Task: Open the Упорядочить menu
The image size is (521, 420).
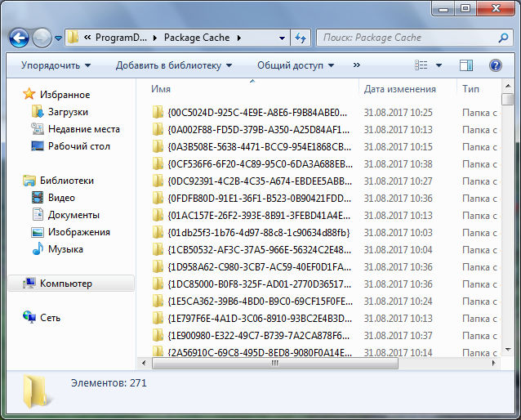Action: tap(56, 65)
